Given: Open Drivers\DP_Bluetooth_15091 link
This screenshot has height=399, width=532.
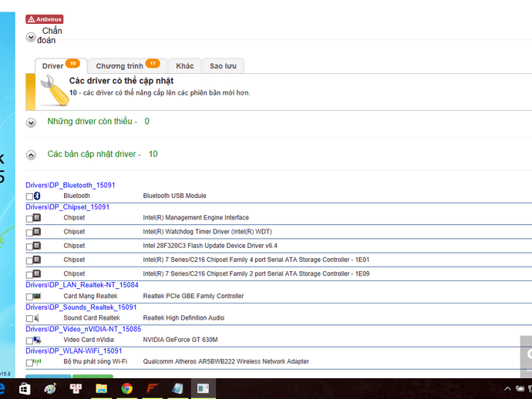Looking at the screenshot, I should [x=70, y=185].
